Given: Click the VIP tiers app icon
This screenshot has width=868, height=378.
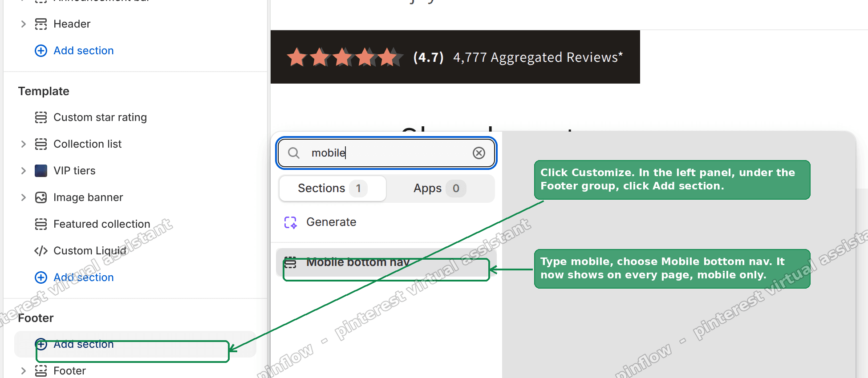Looking at the screenshot, I should click(x=41, y=171).
